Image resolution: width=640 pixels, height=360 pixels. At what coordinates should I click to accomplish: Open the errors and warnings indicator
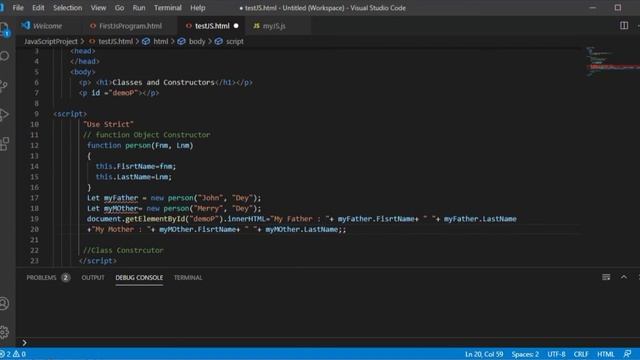click(13, 354)
